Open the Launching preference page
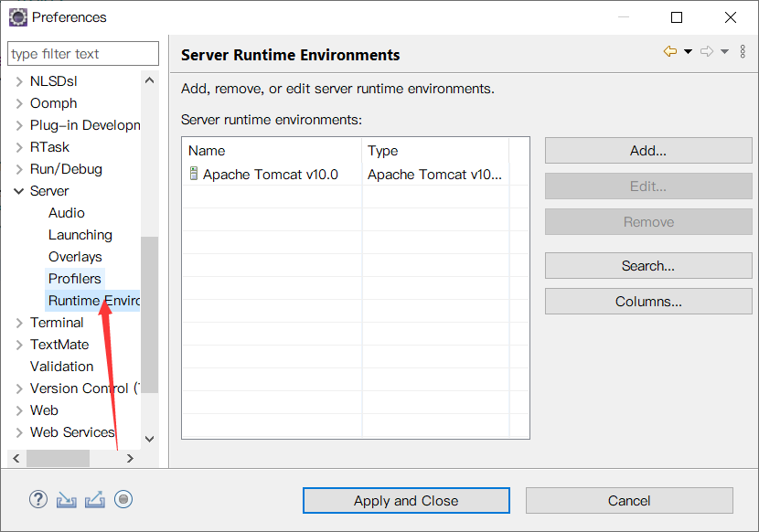759x532 pixels. [80, 235]
